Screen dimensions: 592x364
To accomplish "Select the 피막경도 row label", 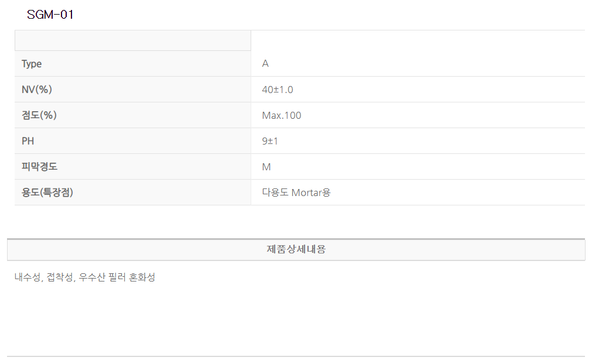I will click(39, 167).
